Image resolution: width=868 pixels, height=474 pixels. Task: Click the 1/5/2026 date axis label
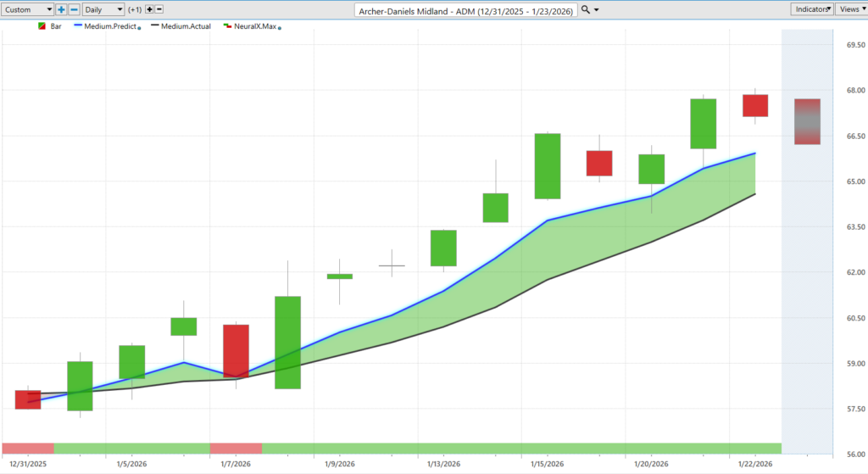pyautogui.click(x=131, y=464)
